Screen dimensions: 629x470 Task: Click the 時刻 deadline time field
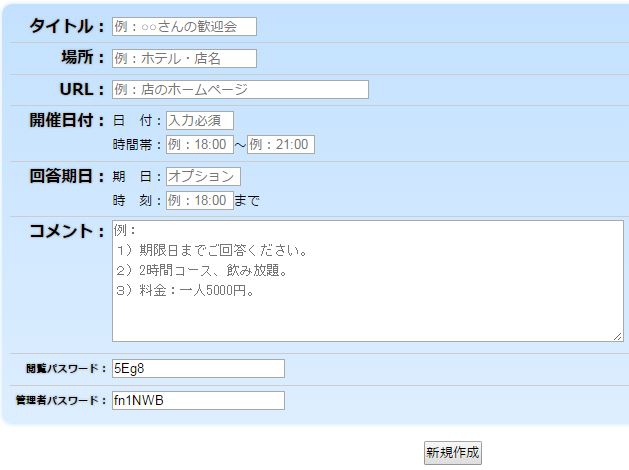pyautogui.click(x=200, y=200)
